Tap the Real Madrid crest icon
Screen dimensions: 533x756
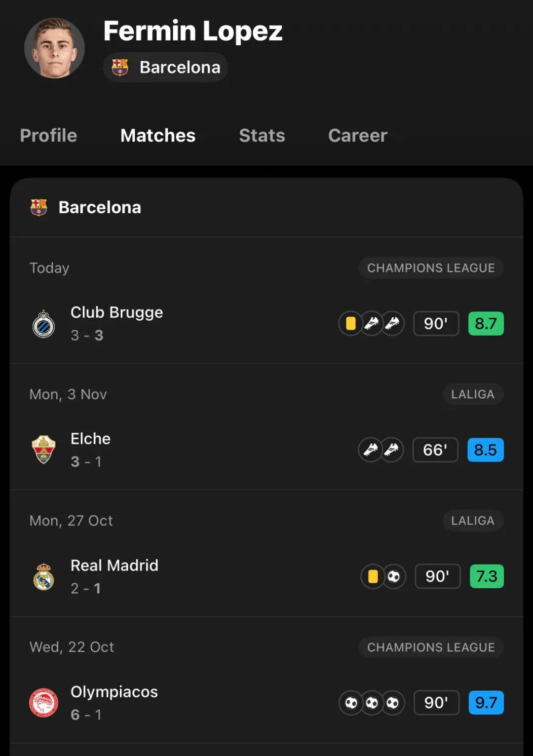(43, 576)
